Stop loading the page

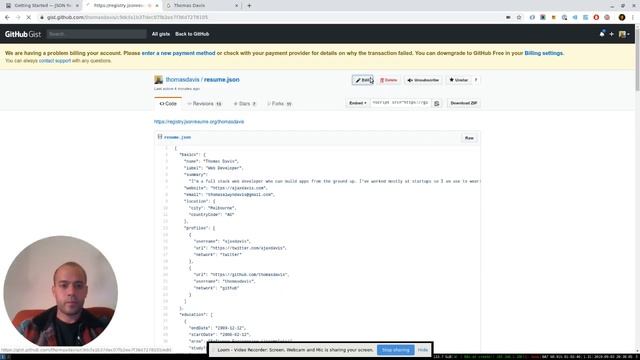coord(29,18)
